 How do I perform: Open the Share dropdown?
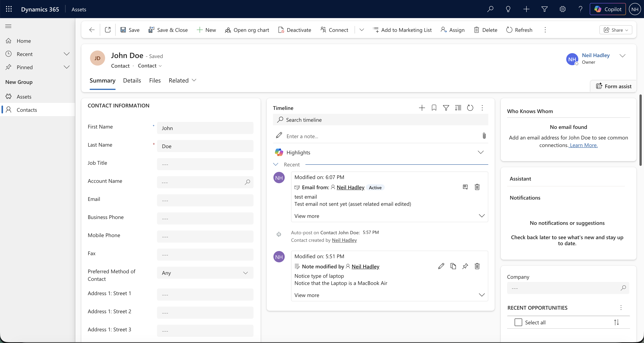point(616,30)
